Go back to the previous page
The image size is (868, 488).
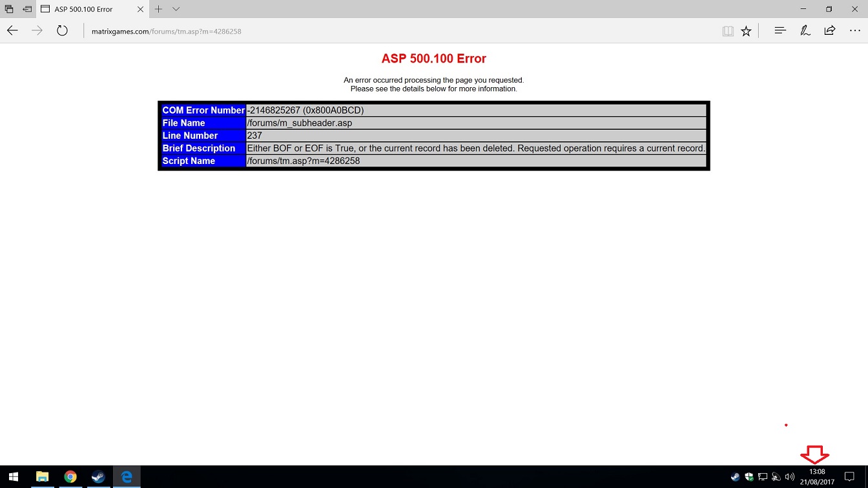pos(12,30)
